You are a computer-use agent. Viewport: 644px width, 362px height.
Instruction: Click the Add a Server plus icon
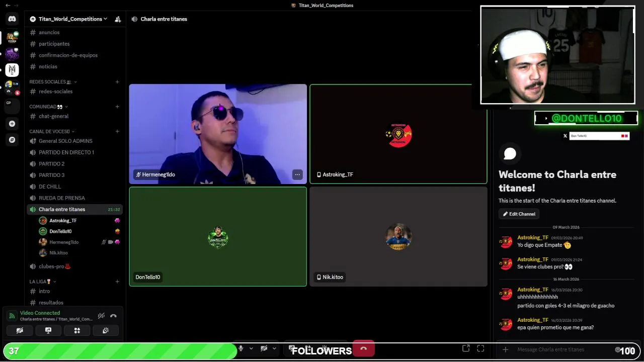12,124
